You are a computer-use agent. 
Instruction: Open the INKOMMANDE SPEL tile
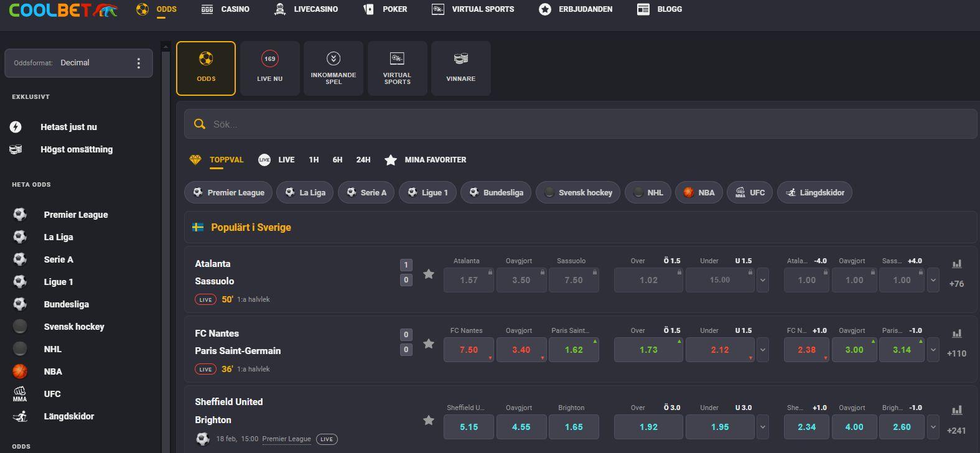[334, 68]
